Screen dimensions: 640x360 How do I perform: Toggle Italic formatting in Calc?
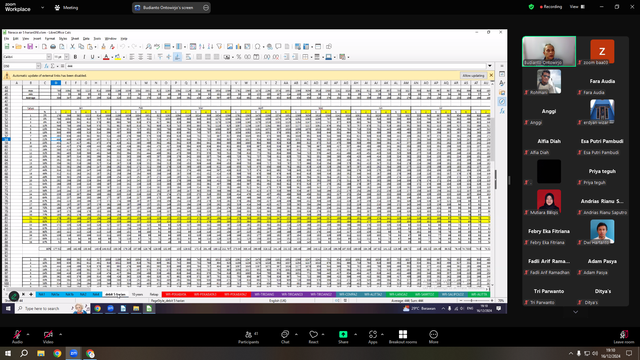84,57
